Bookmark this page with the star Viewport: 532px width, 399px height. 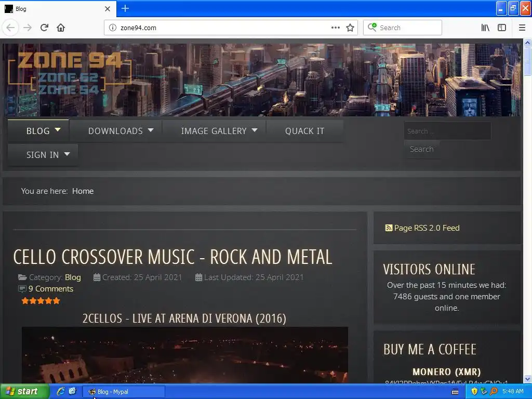point(350,28)
